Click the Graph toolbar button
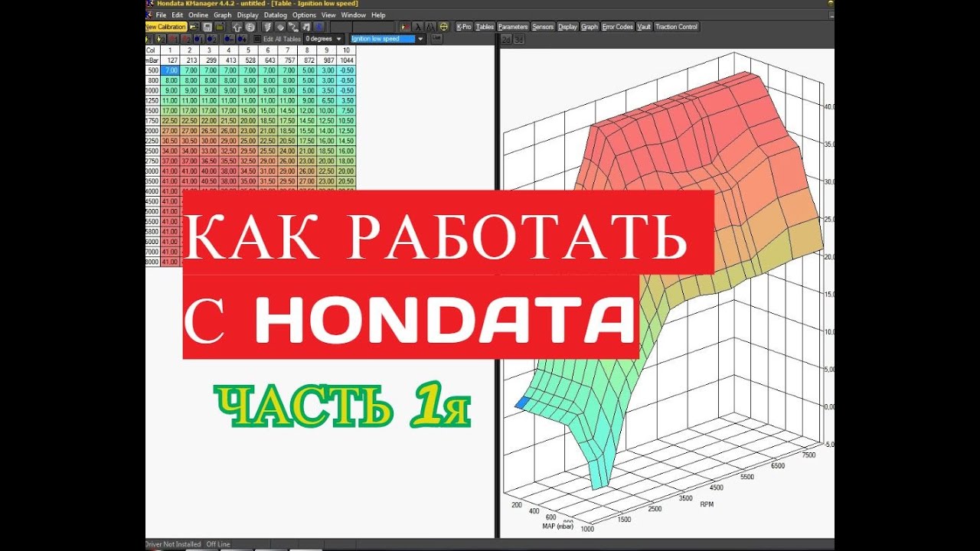The image size is (980, 551). (590, 27)
